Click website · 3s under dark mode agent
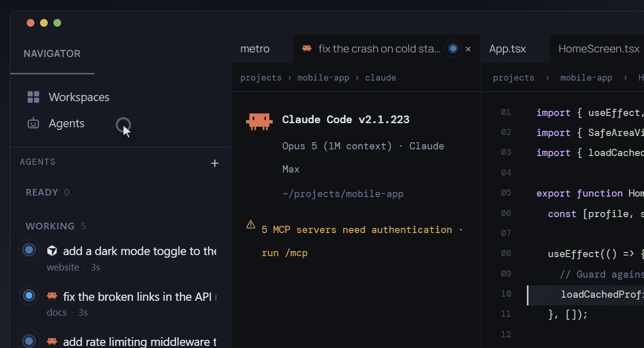Image resolution: width=644 pixels, height=348 pixels. click(x=73, y=267)
